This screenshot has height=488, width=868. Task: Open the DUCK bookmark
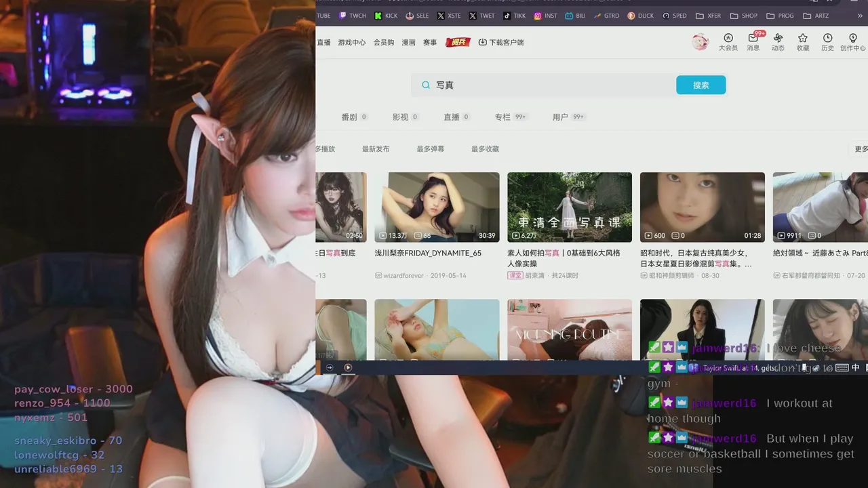[641, 16]
